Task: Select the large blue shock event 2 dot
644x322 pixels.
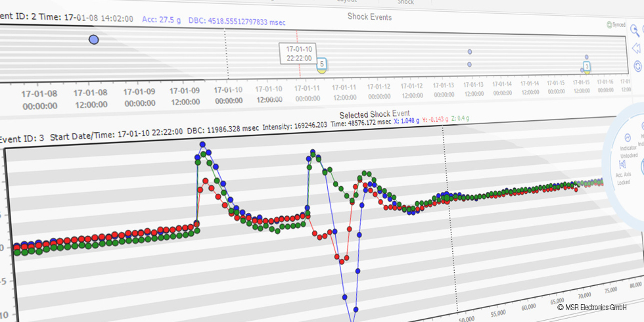Action: tap(93, 40)
